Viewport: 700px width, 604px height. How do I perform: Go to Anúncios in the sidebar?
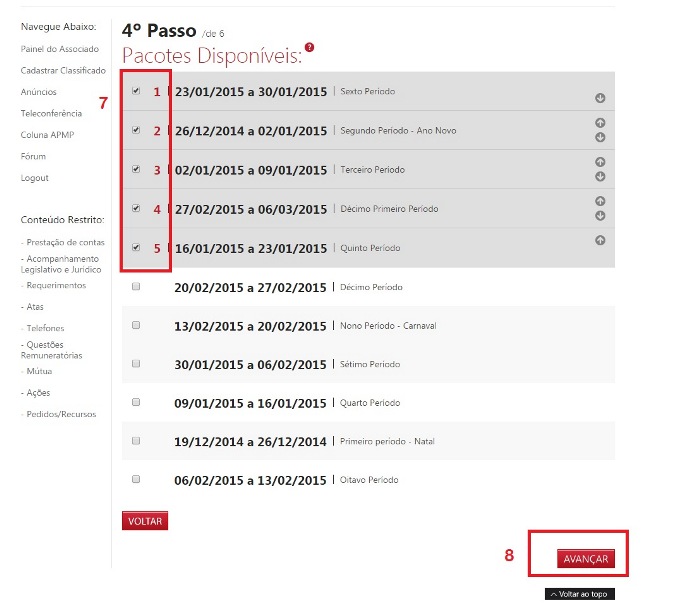38,92
